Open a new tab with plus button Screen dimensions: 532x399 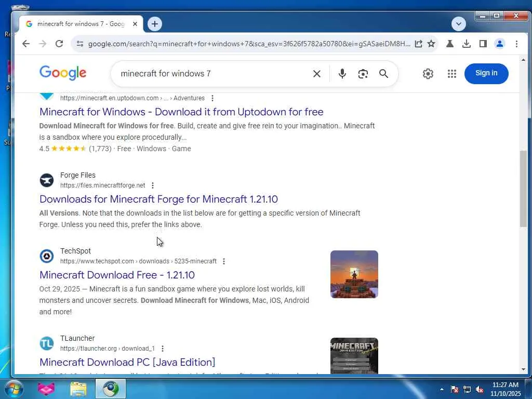pos(155,24)
